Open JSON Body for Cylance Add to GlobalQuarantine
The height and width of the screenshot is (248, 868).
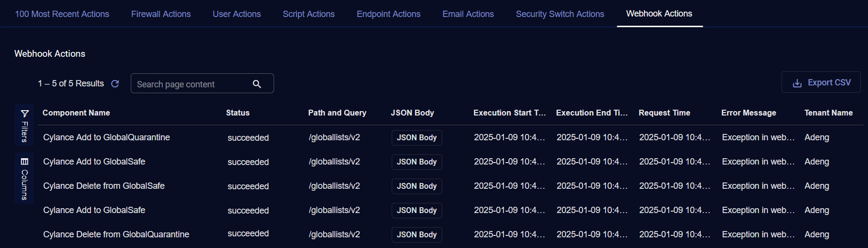(x=417, y=137)
